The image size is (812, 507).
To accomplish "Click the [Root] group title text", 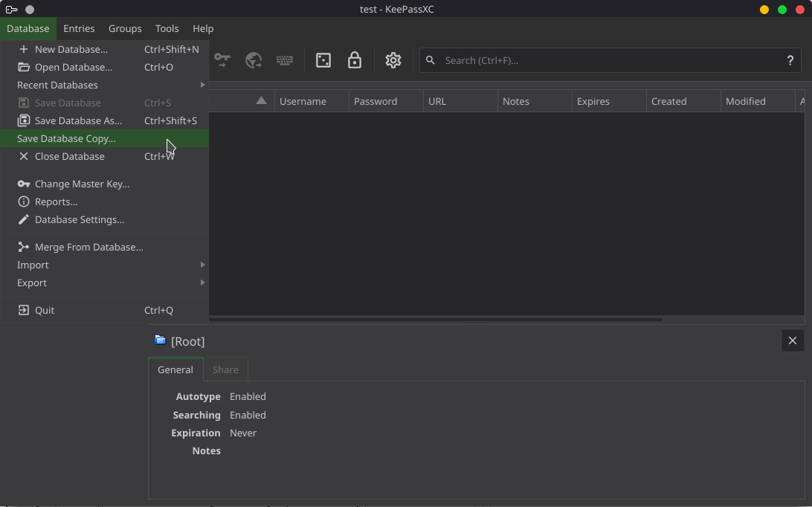I will point(187,341).
